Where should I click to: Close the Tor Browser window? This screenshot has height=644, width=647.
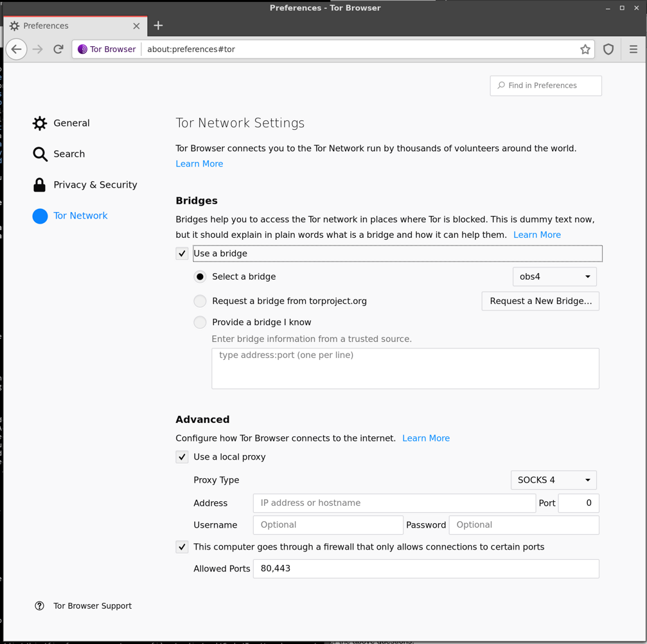[636, 8]
